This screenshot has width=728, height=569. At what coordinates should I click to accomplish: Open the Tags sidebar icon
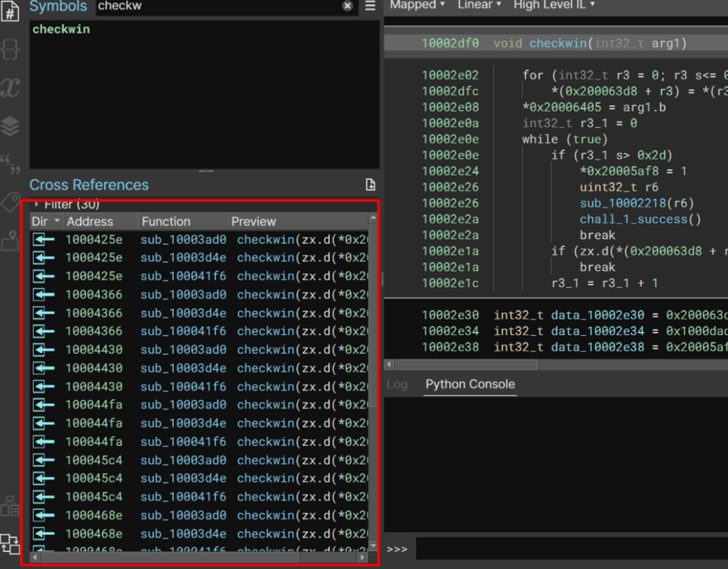click(x=11, y=202)
